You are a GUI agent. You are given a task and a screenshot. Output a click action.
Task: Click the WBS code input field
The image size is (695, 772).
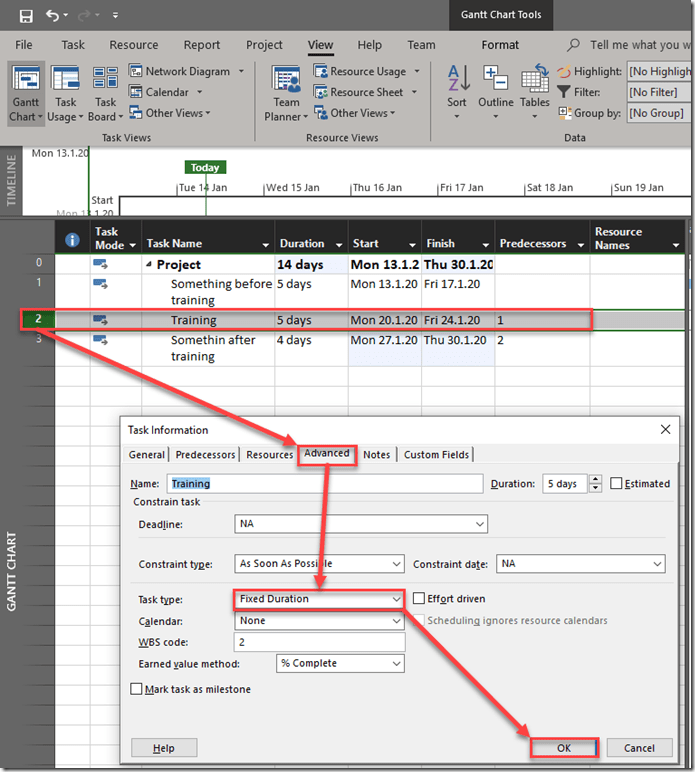pos(320,642)
